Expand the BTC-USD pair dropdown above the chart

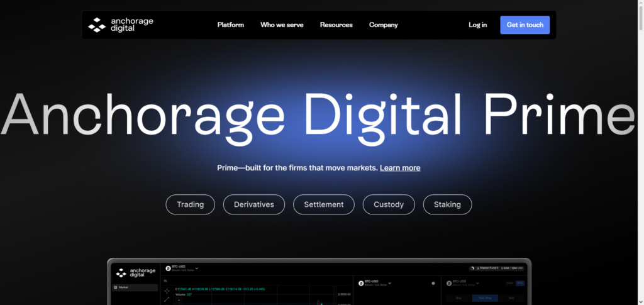pyautogui.click(x=197, y=269)
